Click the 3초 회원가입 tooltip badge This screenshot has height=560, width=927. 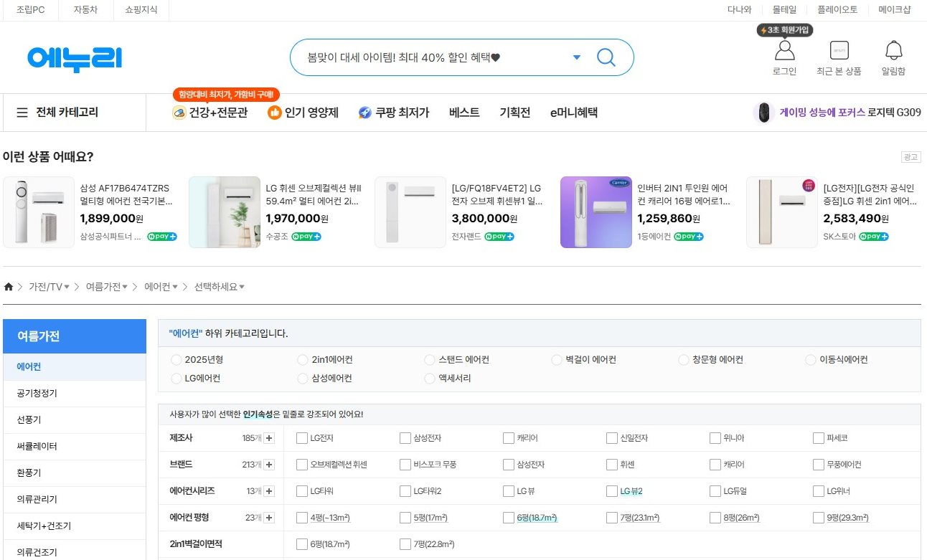[785, 30]
